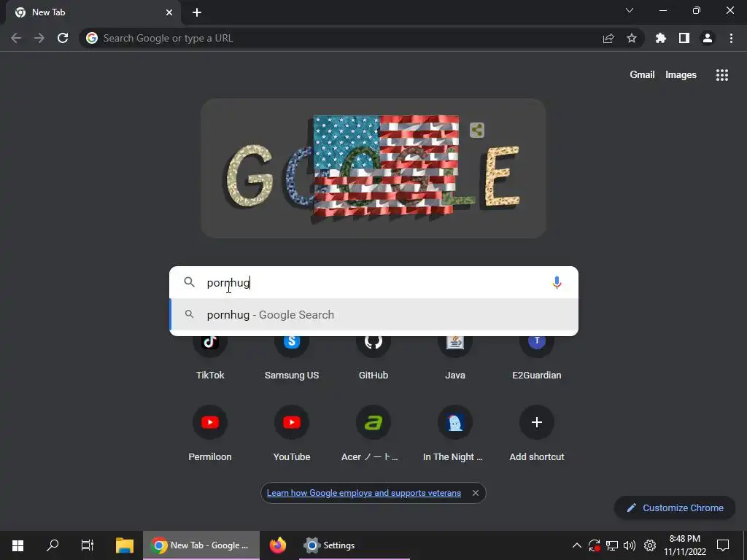Click the sync icon with red dot in tray
The image size is (747, 560).
(594, 545)
